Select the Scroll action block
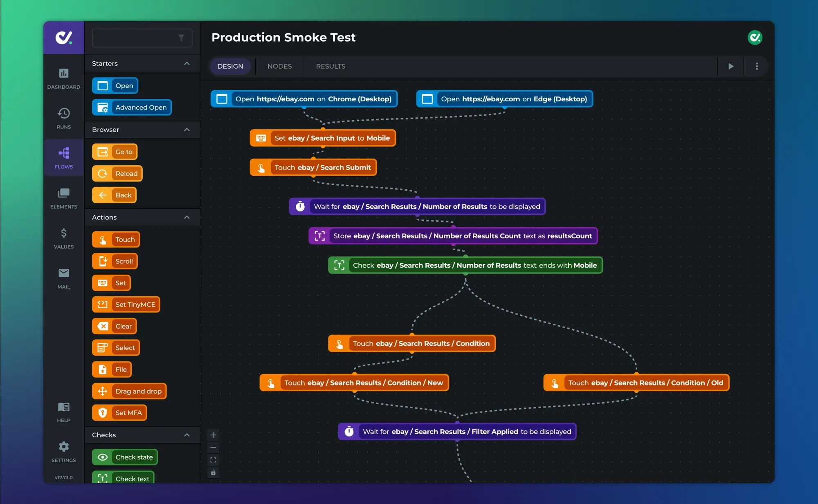 [115, 261]
